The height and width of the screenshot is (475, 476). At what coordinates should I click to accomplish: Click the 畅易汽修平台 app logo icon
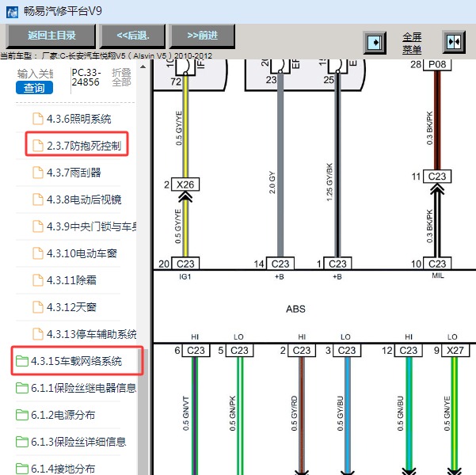tap(12, 12)
